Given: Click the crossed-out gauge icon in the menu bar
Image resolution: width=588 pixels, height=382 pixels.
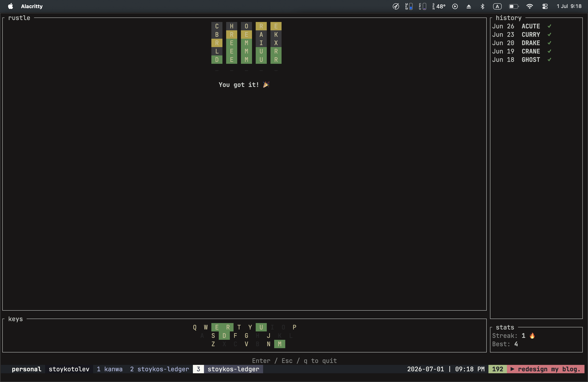Looking at the screenshot, I should (396, 6).
